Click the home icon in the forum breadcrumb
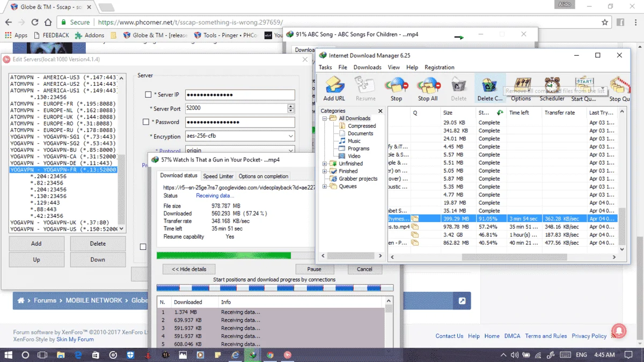The height and width of the screenshot is (362, 644). click(x=21, y=300)
